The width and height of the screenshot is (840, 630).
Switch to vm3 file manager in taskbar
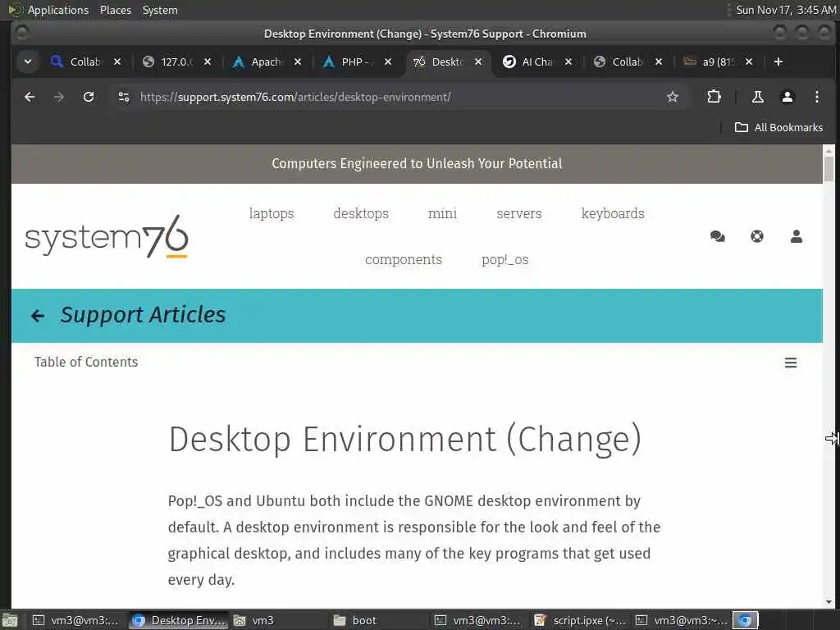click(x=278, y=620)
